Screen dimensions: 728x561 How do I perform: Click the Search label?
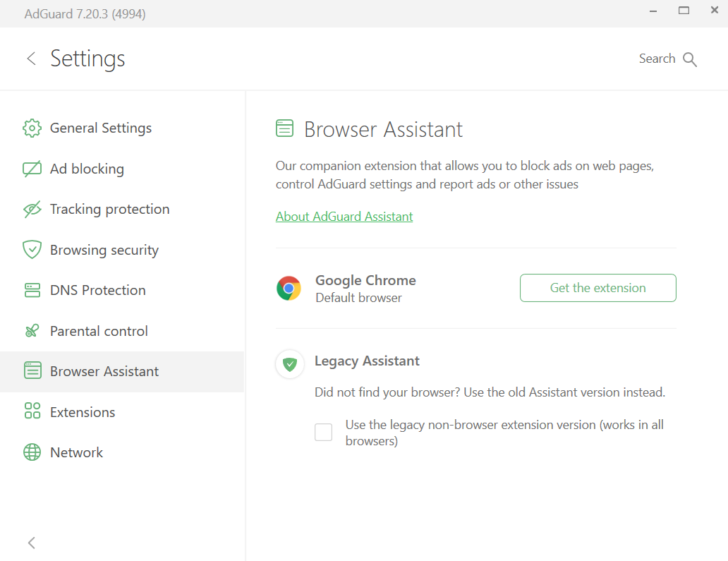click(x=657, y=59)
